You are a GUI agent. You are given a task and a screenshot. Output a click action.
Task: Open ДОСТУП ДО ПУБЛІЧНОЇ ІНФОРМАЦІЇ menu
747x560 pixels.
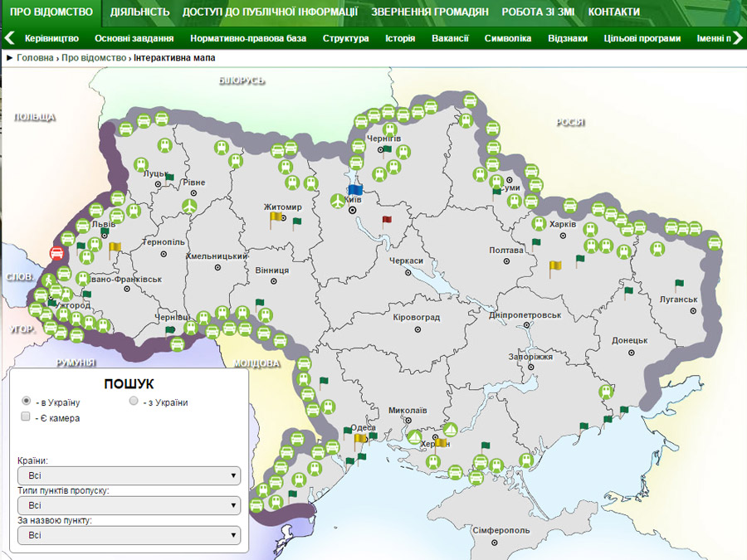click(270, 12)
